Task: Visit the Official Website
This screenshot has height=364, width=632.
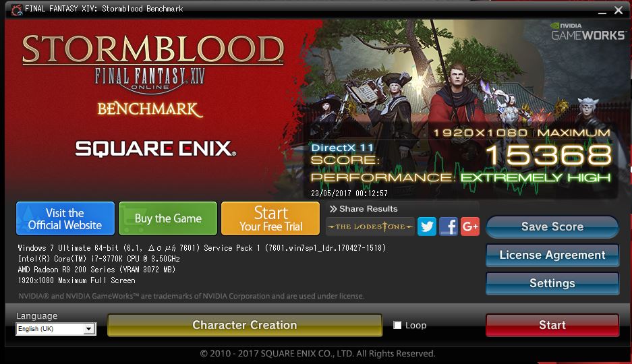Action: pyautogui.click(x=65, y=218)
